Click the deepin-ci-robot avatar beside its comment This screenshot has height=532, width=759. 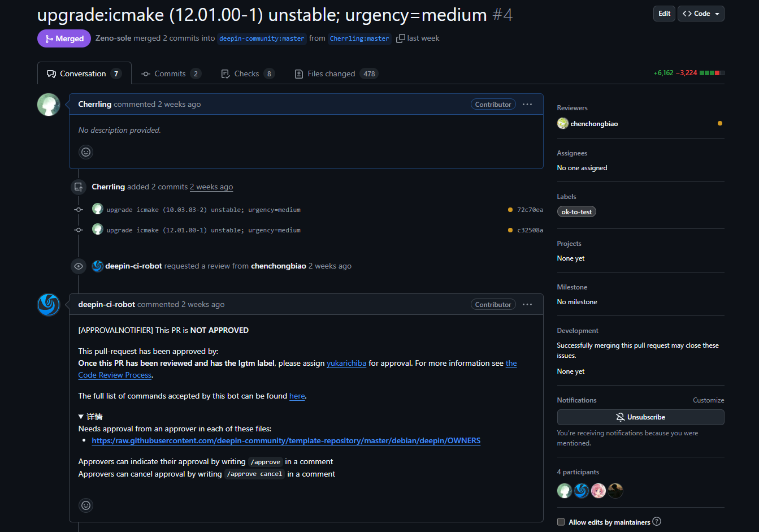(x=49, y=305)
